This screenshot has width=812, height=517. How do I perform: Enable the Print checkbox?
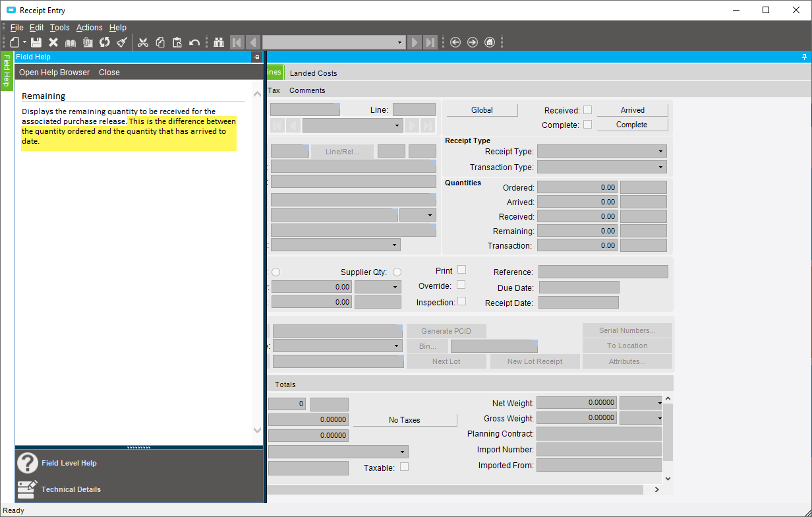[461, 270]
